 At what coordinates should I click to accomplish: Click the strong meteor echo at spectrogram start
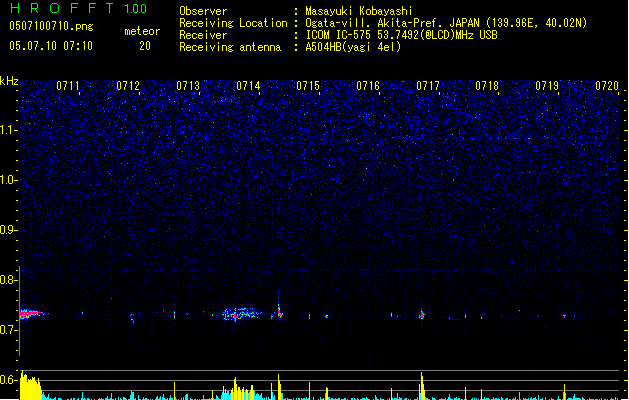tap(31, 314)
